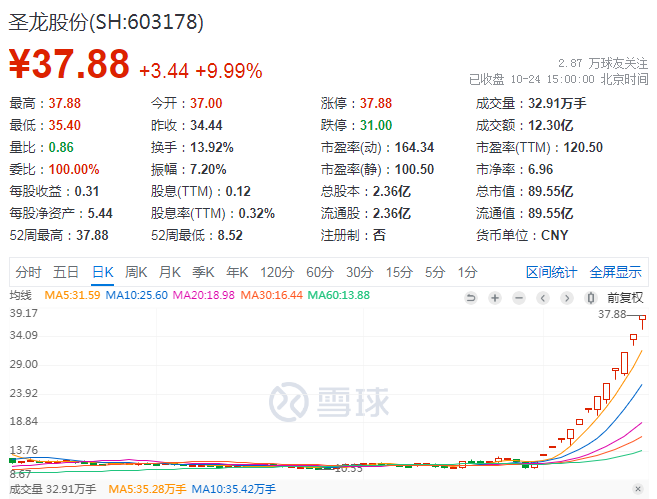The width and height of the screenshot is (657, 499).
Task: Select the 日K tab
Action: [x=103, y=272]
